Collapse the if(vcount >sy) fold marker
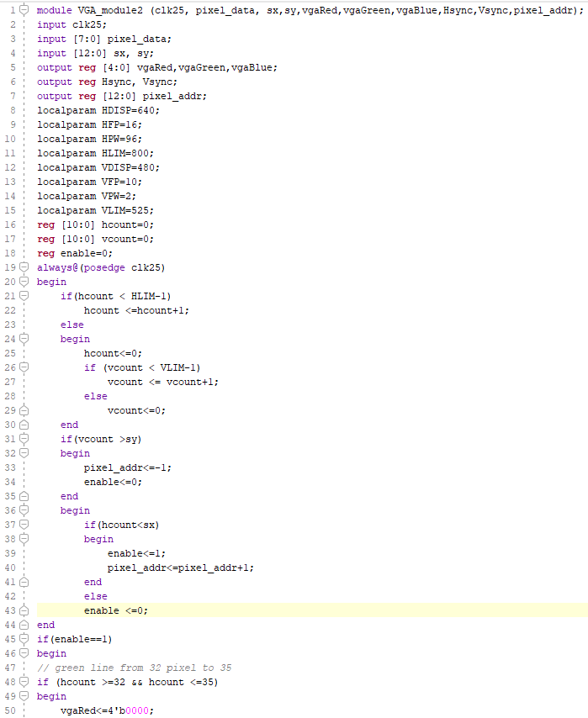 point(24,439)
